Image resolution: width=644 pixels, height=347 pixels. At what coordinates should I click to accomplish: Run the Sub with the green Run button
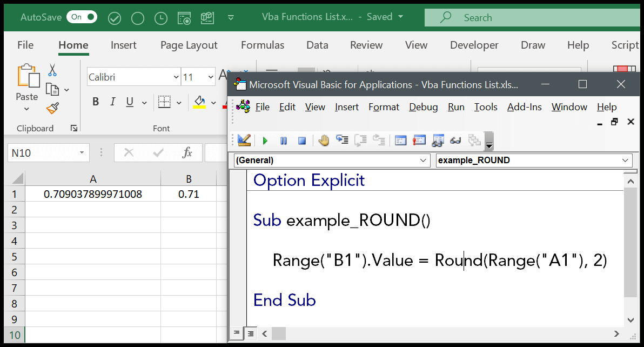point(265,141)
